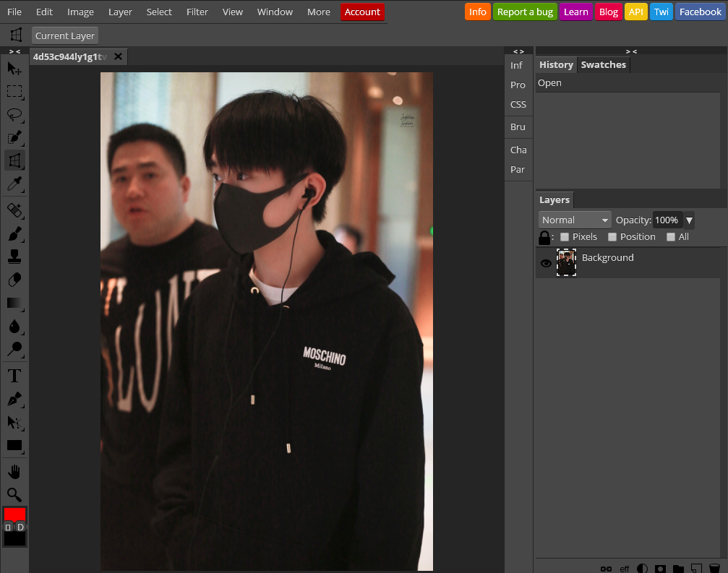Click the Current Layer button
This screenshot has height=573, width=728.
pyautogui.click(x=65, y=35)
